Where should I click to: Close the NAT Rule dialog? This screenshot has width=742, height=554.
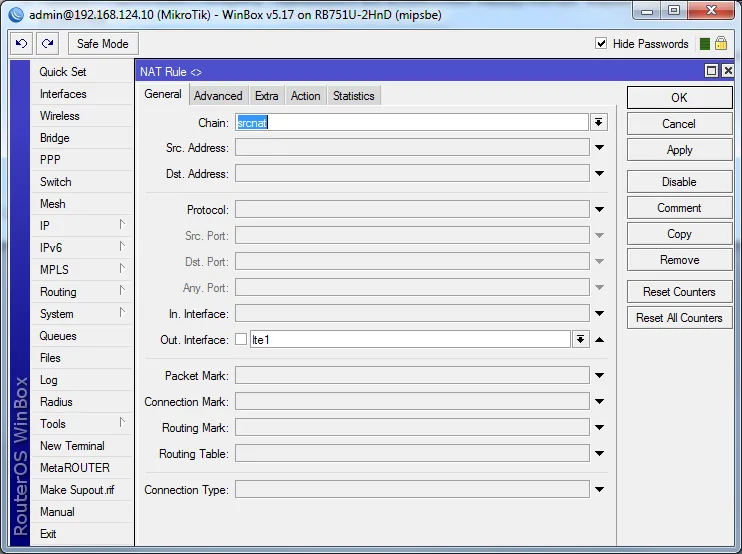[x=728, y=71]
